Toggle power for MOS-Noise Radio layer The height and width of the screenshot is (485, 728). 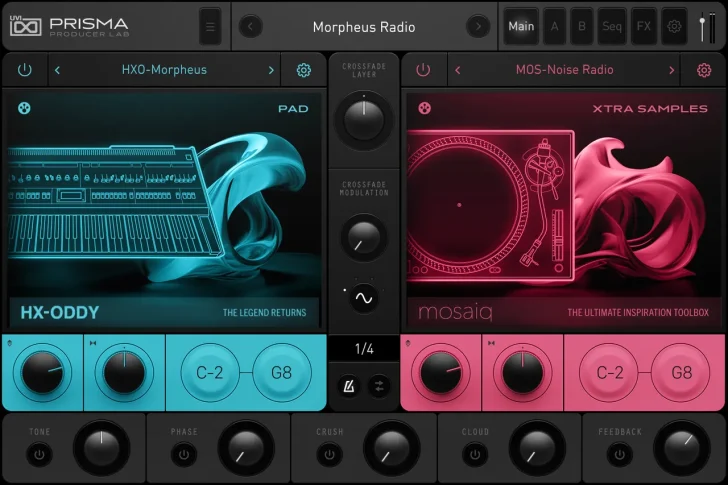(423, 70)
